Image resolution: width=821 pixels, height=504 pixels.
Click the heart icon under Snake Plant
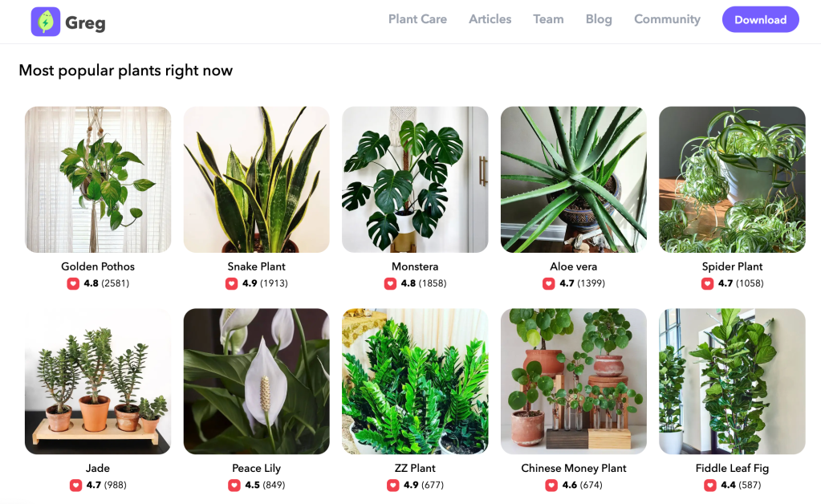tap(231, 283)
